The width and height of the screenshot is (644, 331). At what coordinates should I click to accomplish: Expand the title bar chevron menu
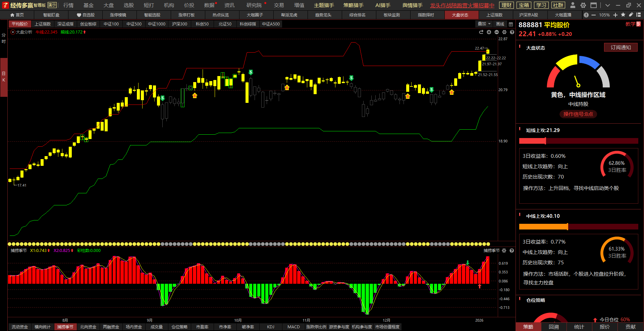coord(607,5)
